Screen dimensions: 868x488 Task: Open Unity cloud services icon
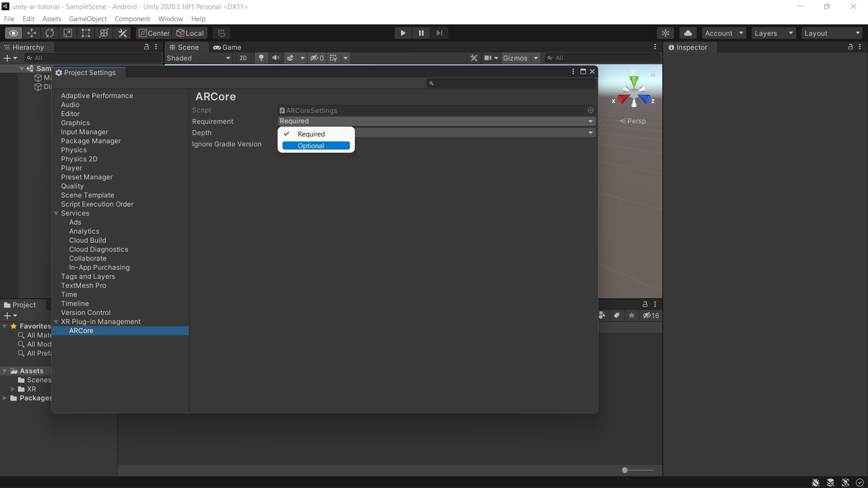click(x=688, y=33)
